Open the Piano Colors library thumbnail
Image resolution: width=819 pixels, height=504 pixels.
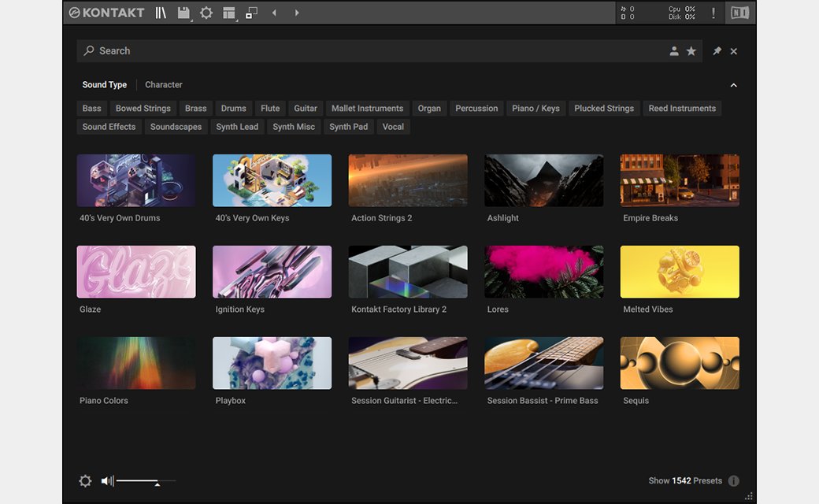[x=136, y=363]
